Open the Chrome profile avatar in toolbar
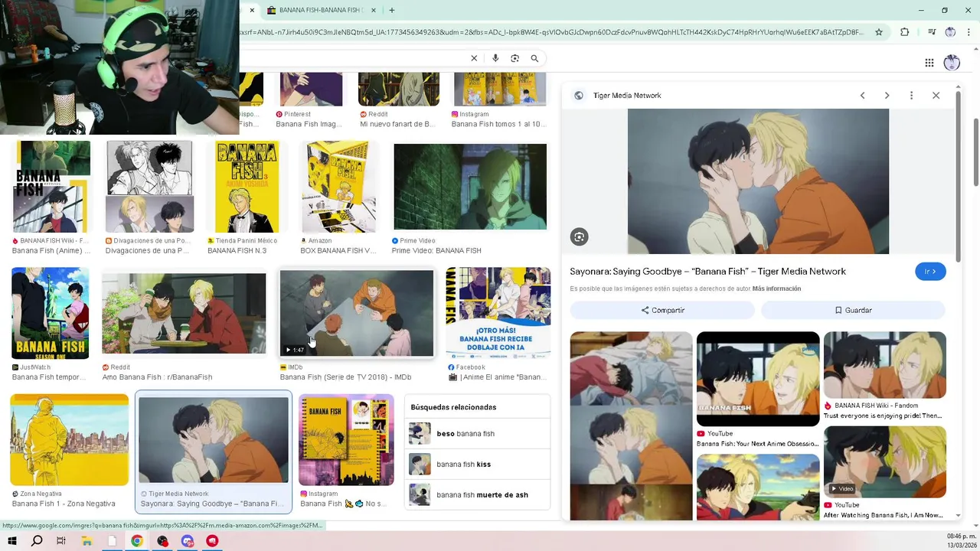980x551 pixels. click(950, 32)
